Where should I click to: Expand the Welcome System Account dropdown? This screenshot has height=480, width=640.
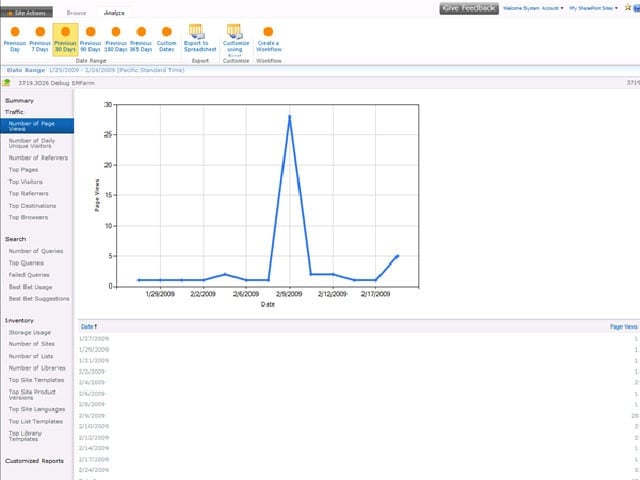click(533, 8)
